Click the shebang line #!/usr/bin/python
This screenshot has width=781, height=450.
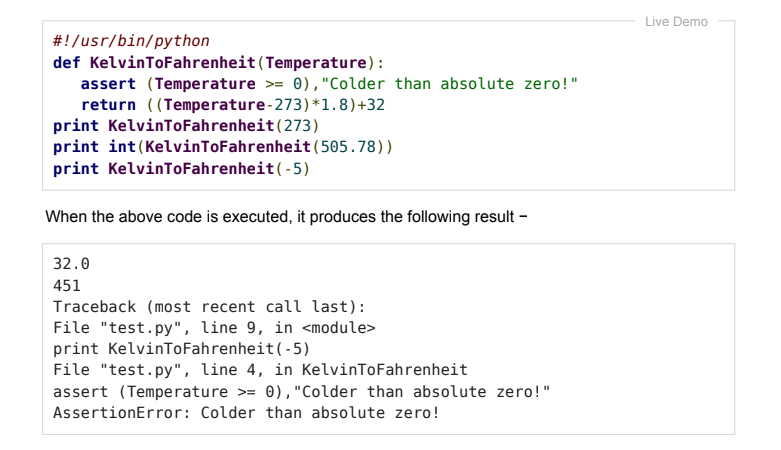coord(131,41)
